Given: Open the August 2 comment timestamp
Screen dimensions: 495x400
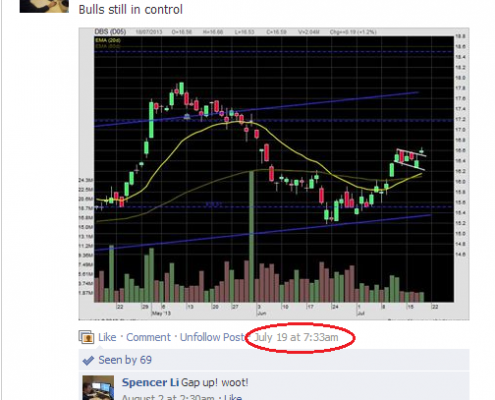Looking at the screenshot, I should click(x=168, y=397).
